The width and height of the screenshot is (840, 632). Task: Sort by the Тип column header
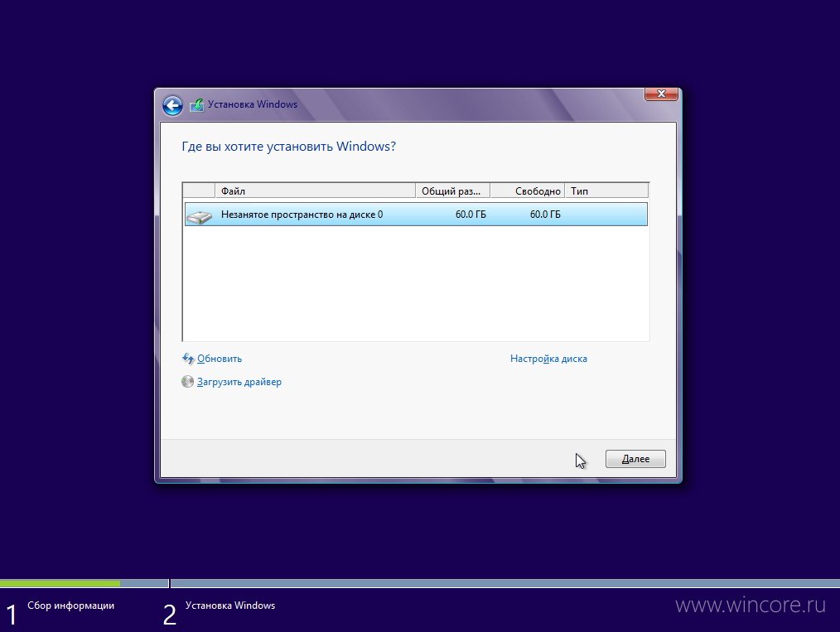606,191
